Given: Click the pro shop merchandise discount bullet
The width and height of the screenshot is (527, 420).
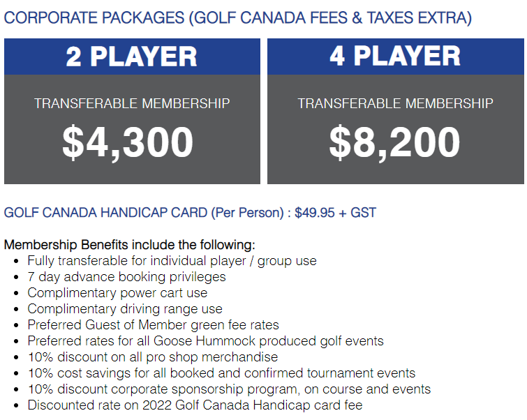Looking at the screenshot, I should point(153,357).
